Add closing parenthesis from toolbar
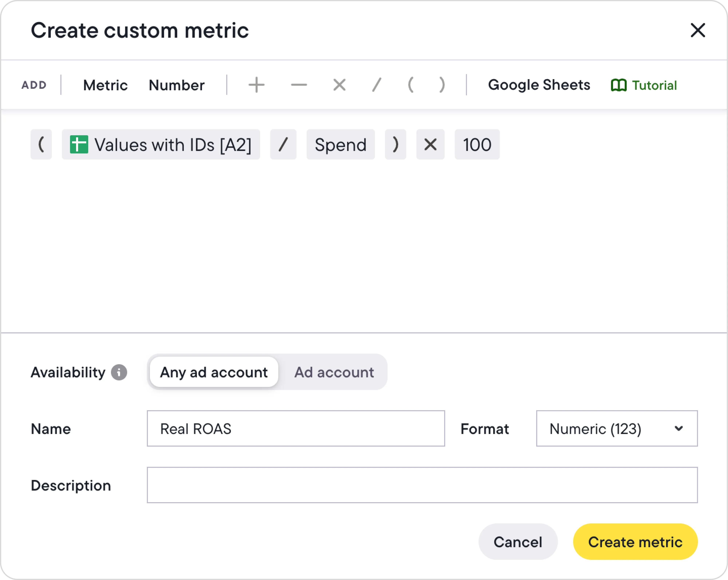 (x=442, y=85)
